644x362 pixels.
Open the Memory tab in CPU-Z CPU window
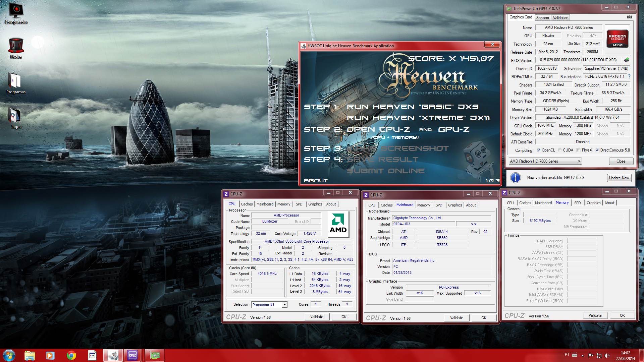pos(284,204)
